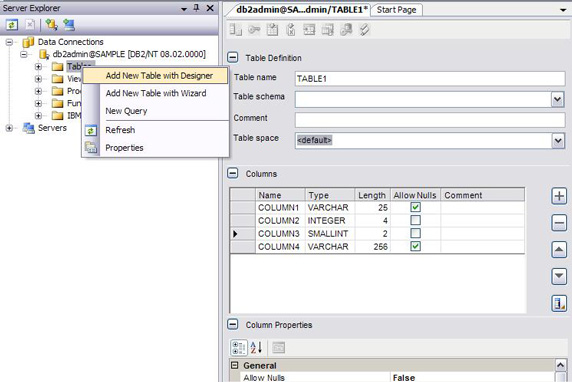Remove selected column with minus button

point(559,223)
